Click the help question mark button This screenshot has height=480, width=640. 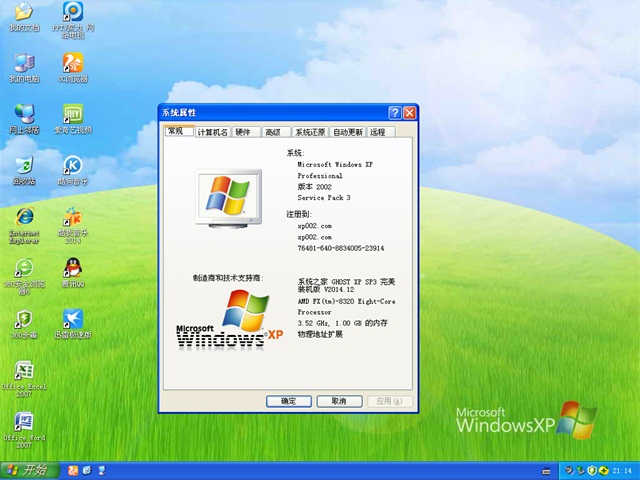coord(395,113)
